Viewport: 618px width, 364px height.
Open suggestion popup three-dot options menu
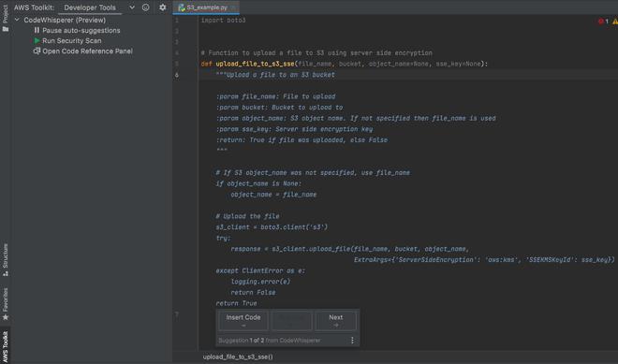tap(352, 340)
